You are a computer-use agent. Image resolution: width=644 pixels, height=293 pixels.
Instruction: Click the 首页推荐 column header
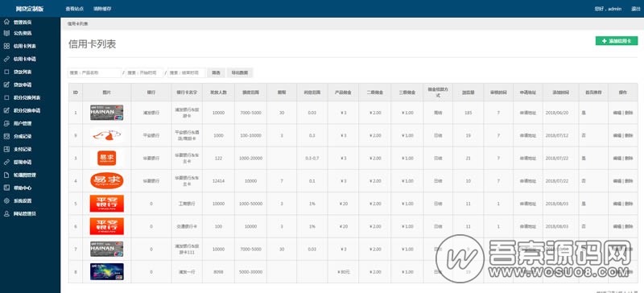[593, 93]
